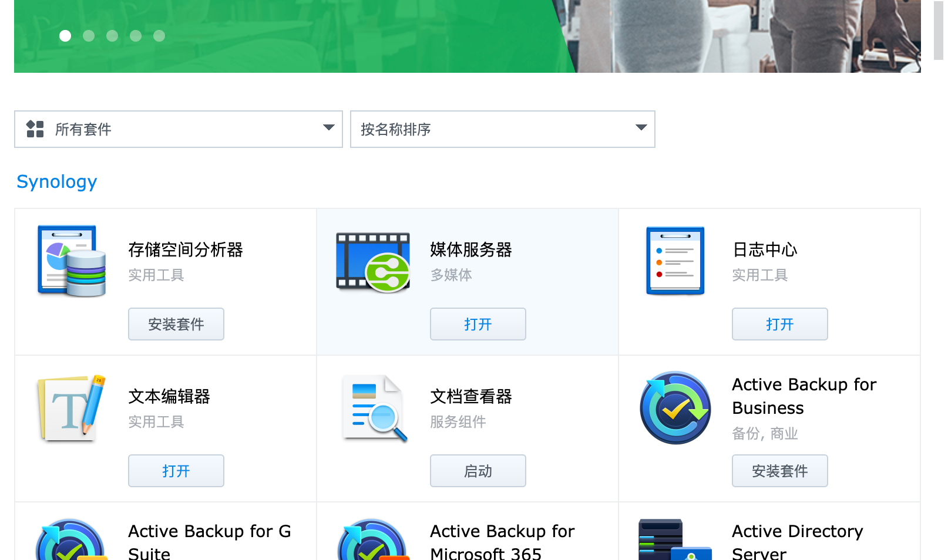
Task: Open the 按名称排序 sort dropdown
Action: point(503,129)
